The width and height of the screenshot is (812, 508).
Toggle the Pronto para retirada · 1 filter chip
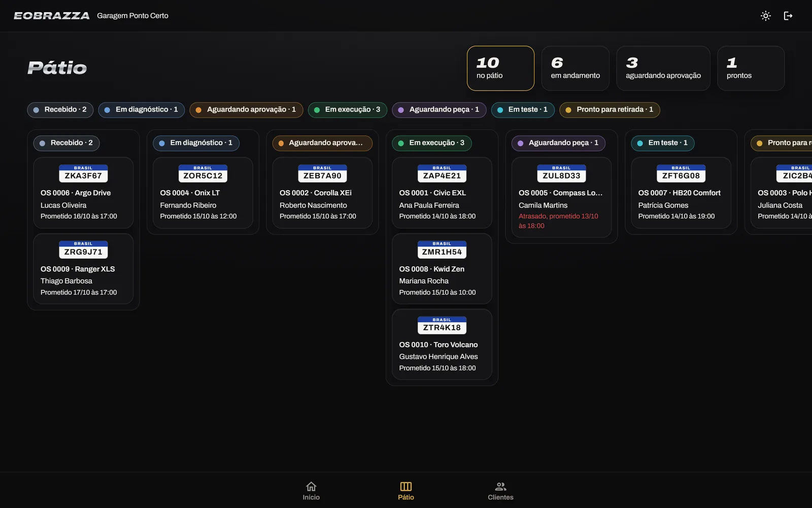(x=610, y=110)
